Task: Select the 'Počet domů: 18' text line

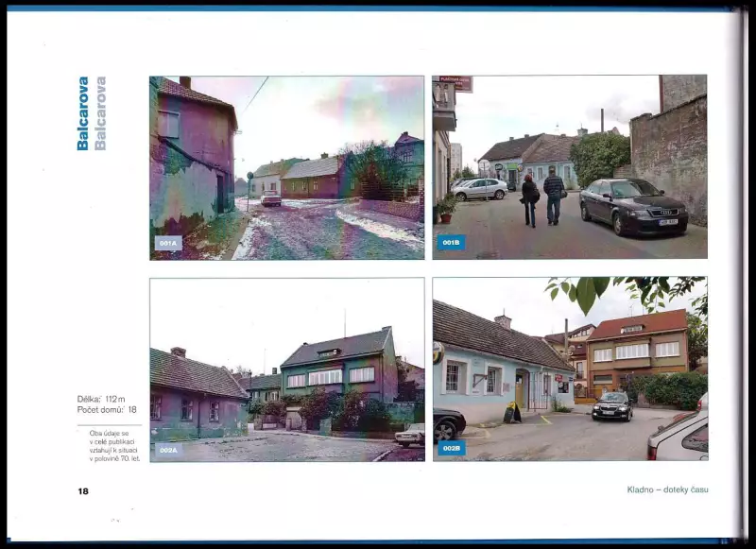Action: 107,410
